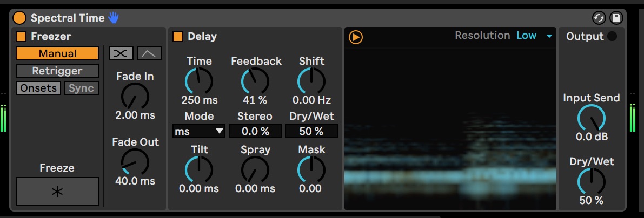Click the output Dry/Wet knob
Viewport: 644px width, 218px height.
click(592, 182)
